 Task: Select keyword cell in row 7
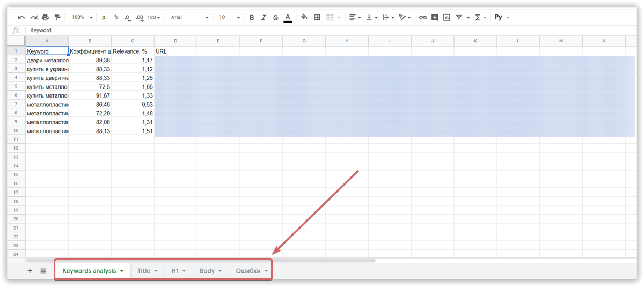click(47, 104)
